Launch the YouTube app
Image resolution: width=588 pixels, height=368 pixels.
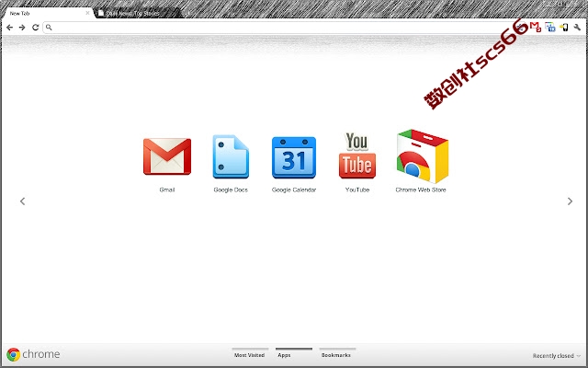[x=357, y=155]
